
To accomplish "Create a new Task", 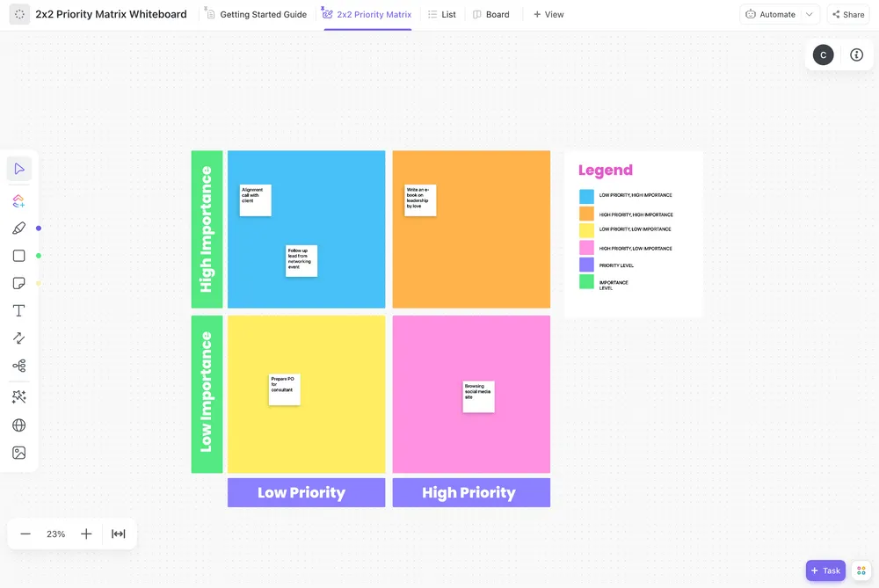I will tap(825, 570).
